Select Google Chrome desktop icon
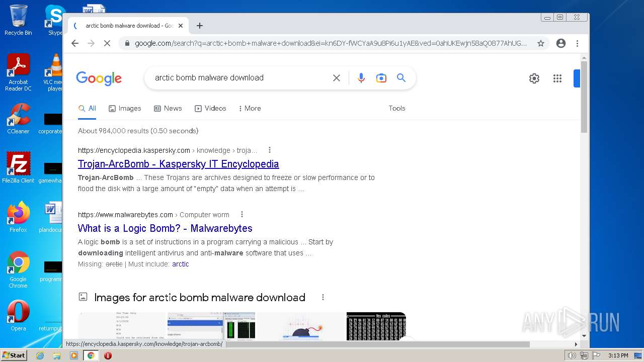644x362 pixels. coord(18,269)
